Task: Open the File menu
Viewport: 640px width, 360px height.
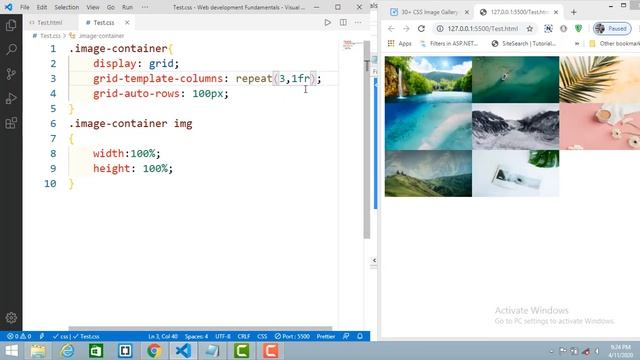Action: 25,7
